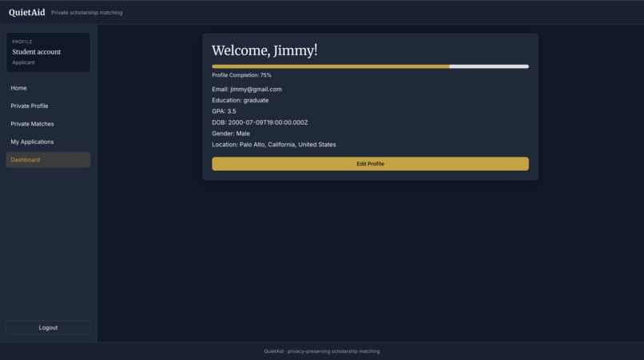Click the Edit Profile button
644x360 pixels.
pos(370,164)
